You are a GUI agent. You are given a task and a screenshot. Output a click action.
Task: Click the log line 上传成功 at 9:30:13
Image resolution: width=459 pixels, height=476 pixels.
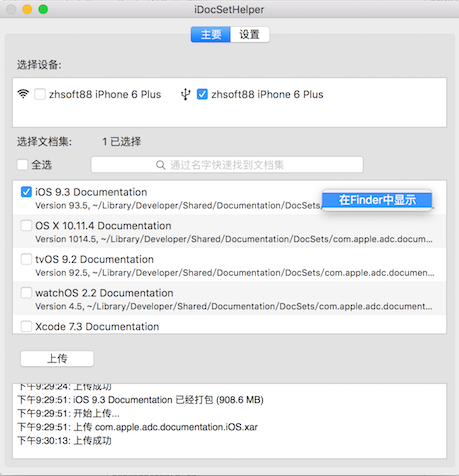64,441
